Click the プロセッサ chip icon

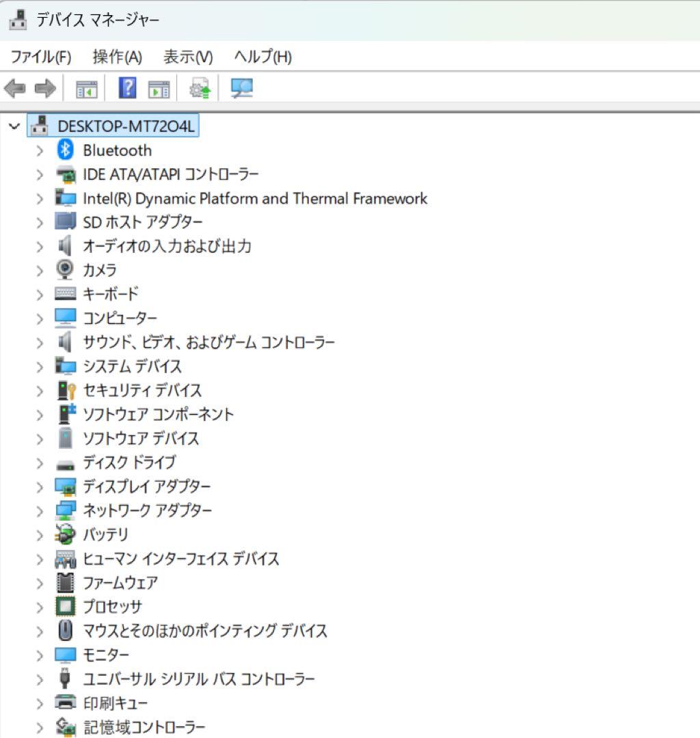point(65,607)
